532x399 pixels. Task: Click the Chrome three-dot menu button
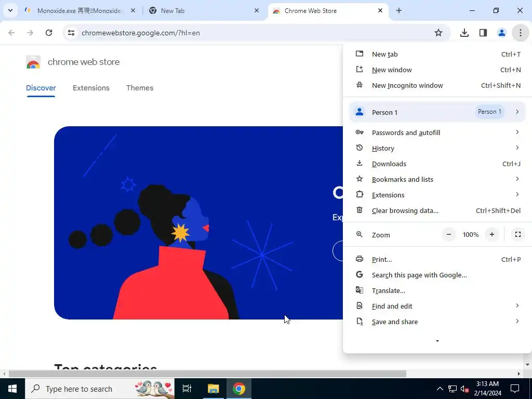click(x=520, y=33)
